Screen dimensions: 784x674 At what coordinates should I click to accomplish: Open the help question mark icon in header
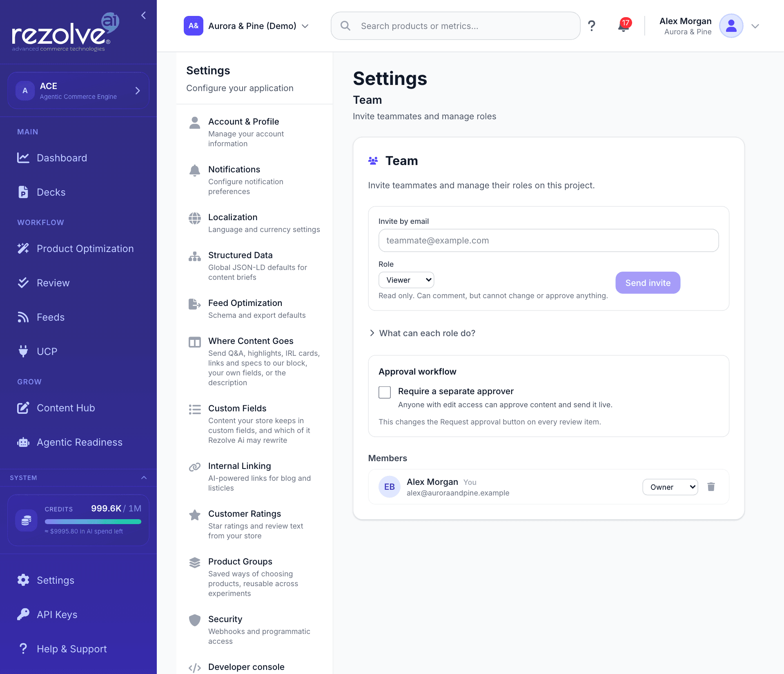[591, 26]
